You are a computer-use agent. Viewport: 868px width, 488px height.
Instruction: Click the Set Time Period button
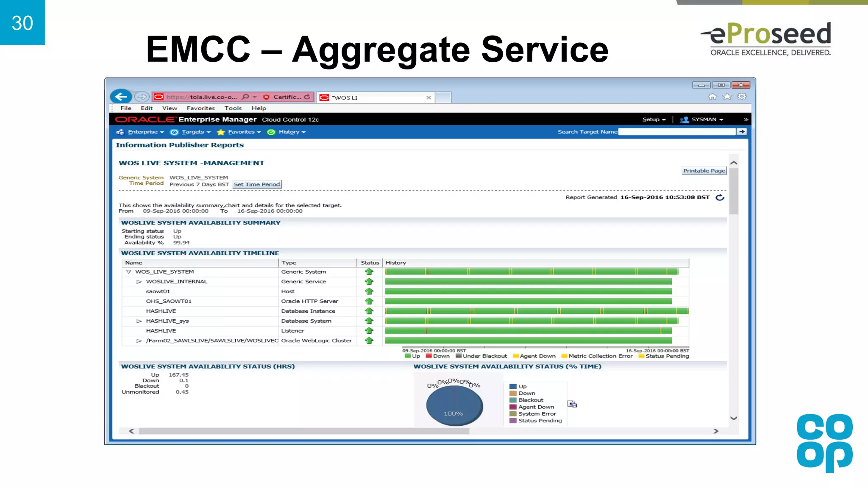click(x=257, y=184)
